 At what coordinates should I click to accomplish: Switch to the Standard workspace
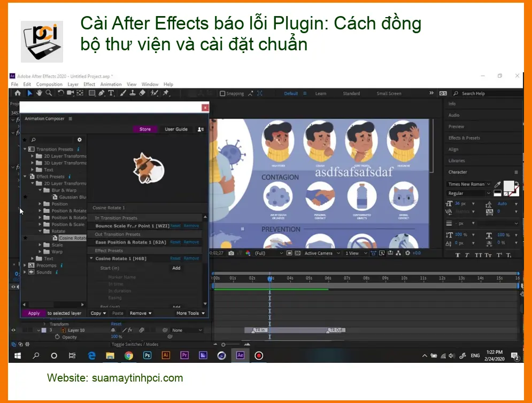point(351,93)
